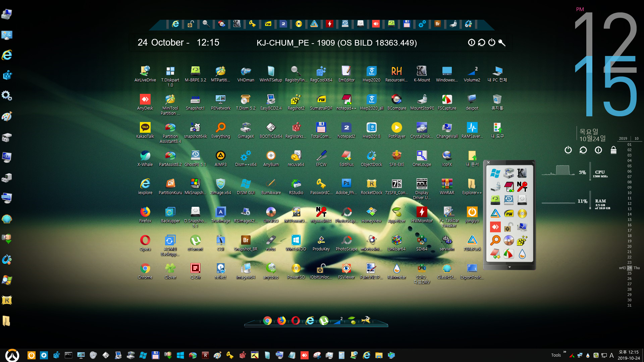The width and height of the screenshot is (644, 362).
Task: Open AIMP3 shortcut
Action: click(x=220, y=158)
